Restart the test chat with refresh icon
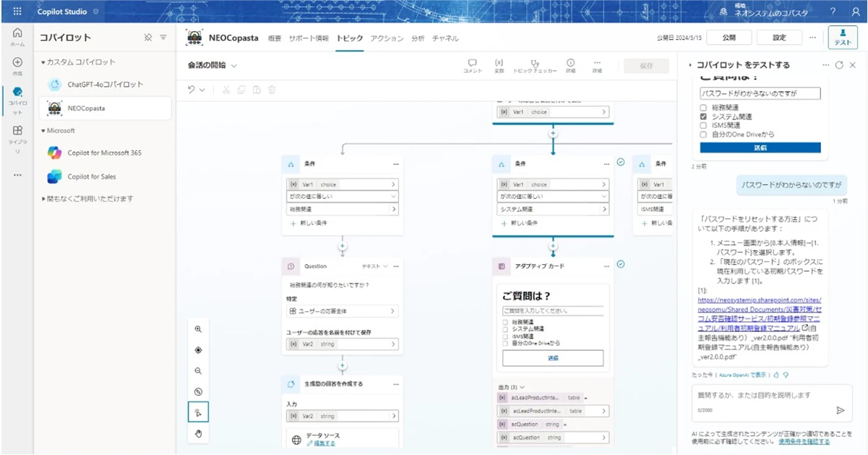Screen dimensions: 868x455 click(839, 65)
